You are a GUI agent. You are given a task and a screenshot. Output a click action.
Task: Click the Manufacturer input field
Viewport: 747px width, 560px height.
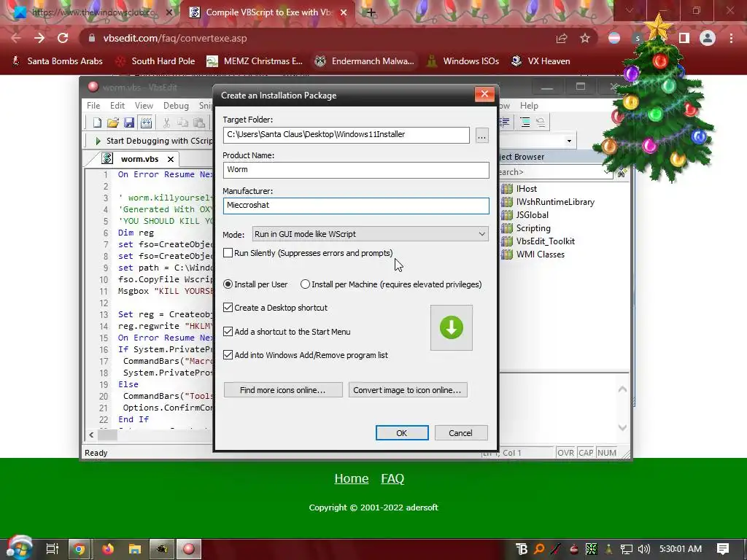tap(356, 206)
